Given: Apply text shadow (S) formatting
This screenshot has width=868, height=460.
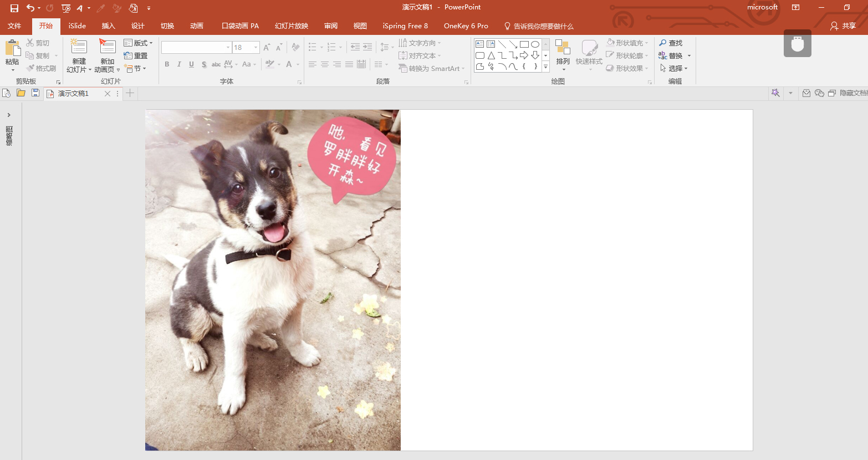Looking at the screenshot, I should click(204, 64).
